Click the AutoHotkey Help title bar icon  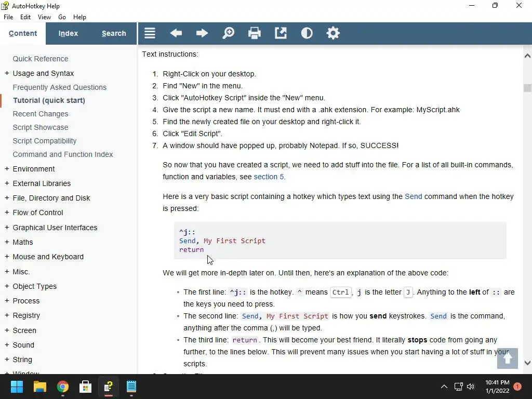[x=5, y=6]
